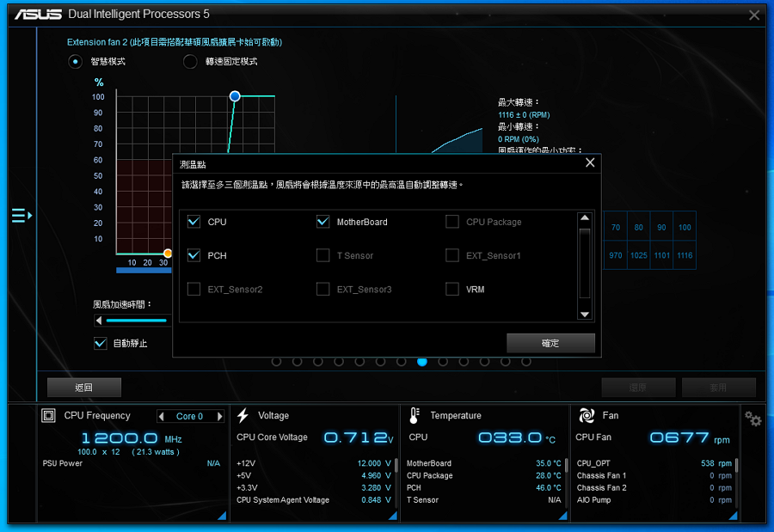Click the 1116 ± 0 (RPM) max speed value
Screen dimensions: 774x532
click(524, 115)
